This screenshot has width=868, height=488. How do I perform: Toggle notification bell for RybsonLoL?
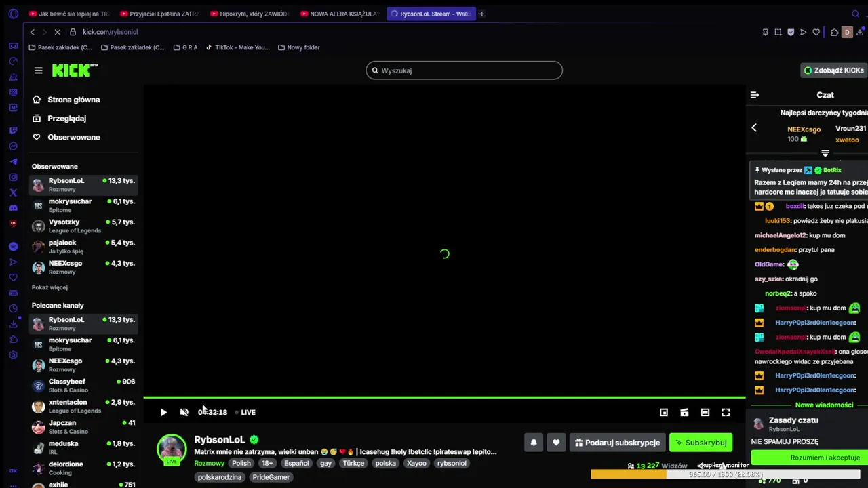tap(534, 443)
